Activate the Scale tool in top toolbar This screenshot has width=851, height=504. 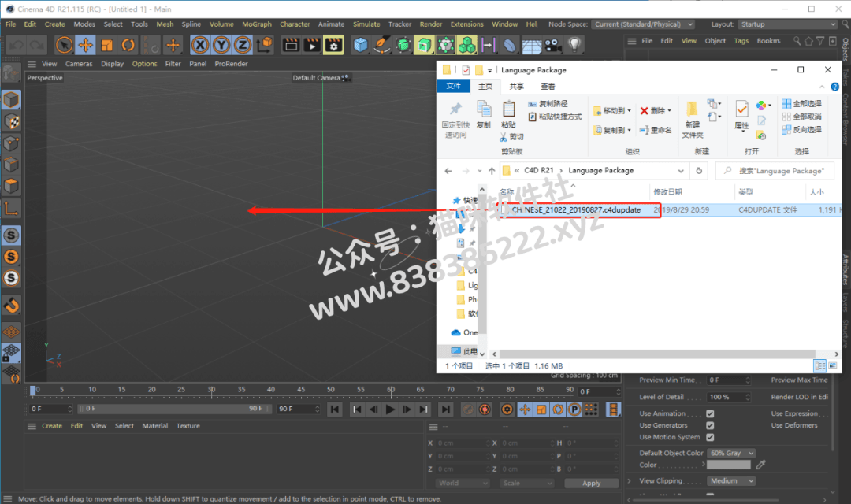point(107,45)
